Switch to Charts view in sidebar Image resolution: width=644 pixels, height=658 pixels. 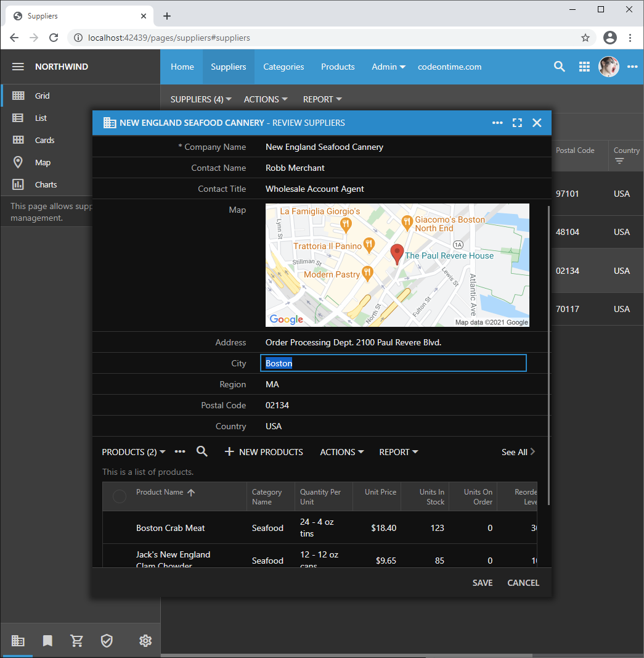coord(46,184)
